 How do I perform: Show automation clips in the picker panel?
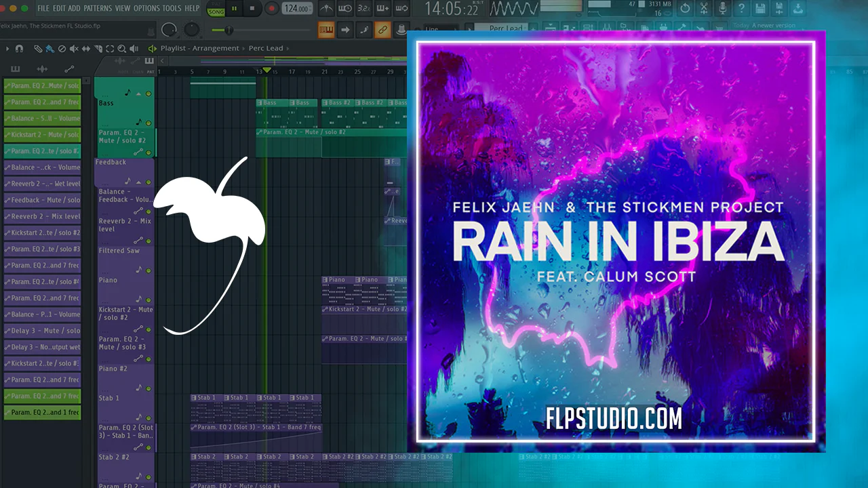click(69, 69)
